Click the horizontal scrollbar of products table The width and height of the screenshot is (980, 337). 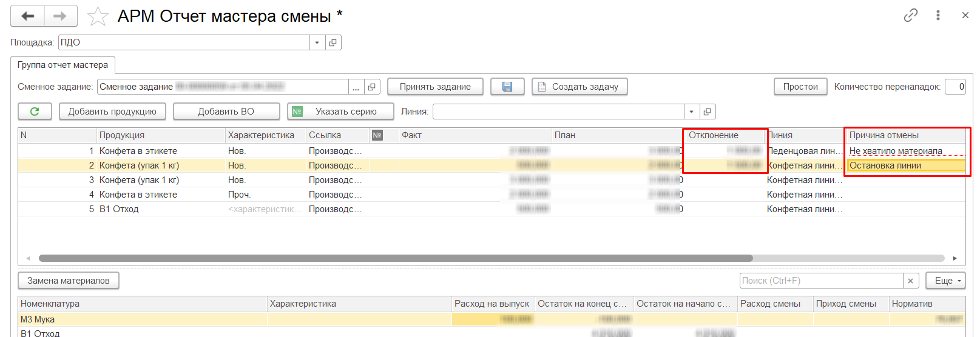pos(394,258)
